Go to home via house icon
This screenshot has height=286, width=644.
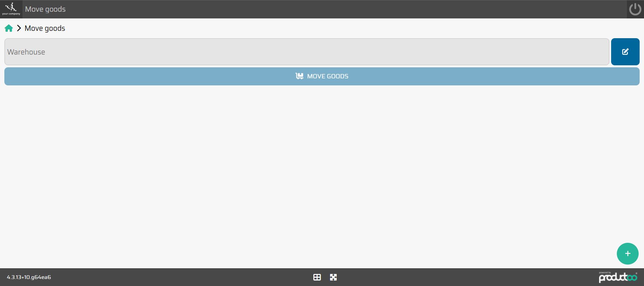coord(9,28)
